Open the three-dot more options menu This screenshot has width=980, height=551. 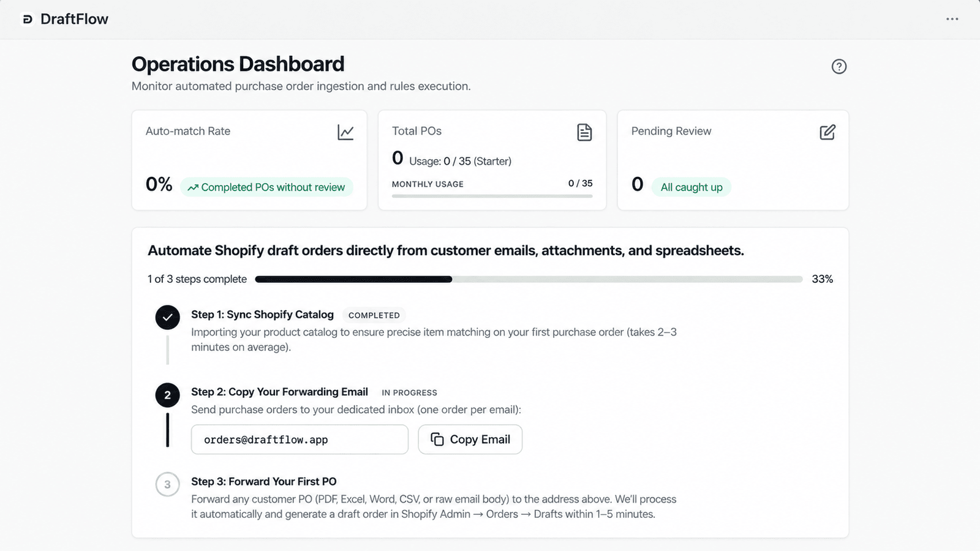[x=952, y=19]
